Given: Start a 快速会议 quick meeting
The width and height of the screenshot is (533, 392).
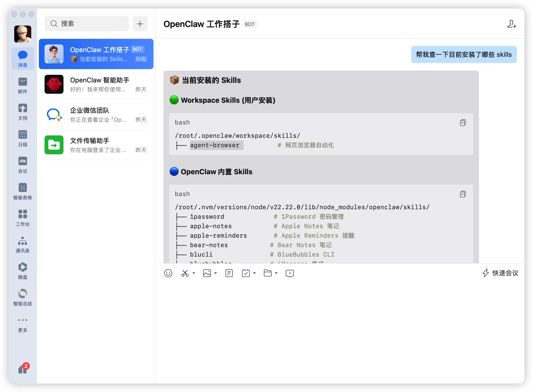Looking at the screenshot, I should pos(500,273).
